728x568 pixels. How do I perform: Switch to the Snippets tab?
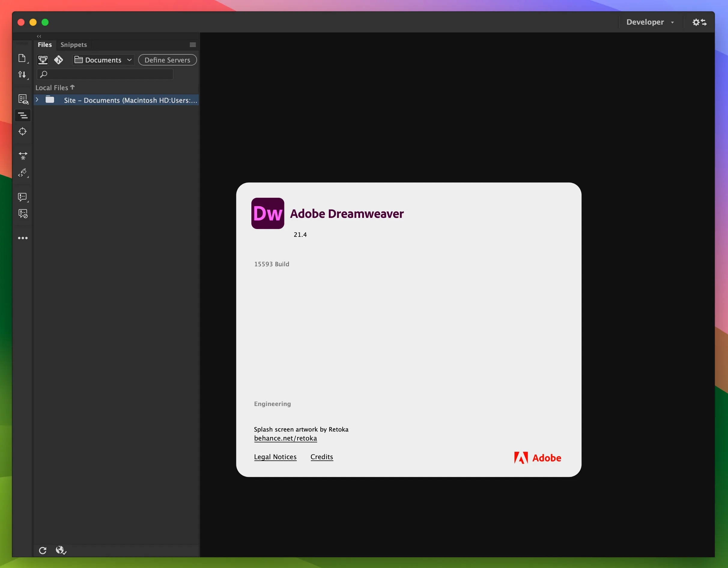tap(74, 45)
